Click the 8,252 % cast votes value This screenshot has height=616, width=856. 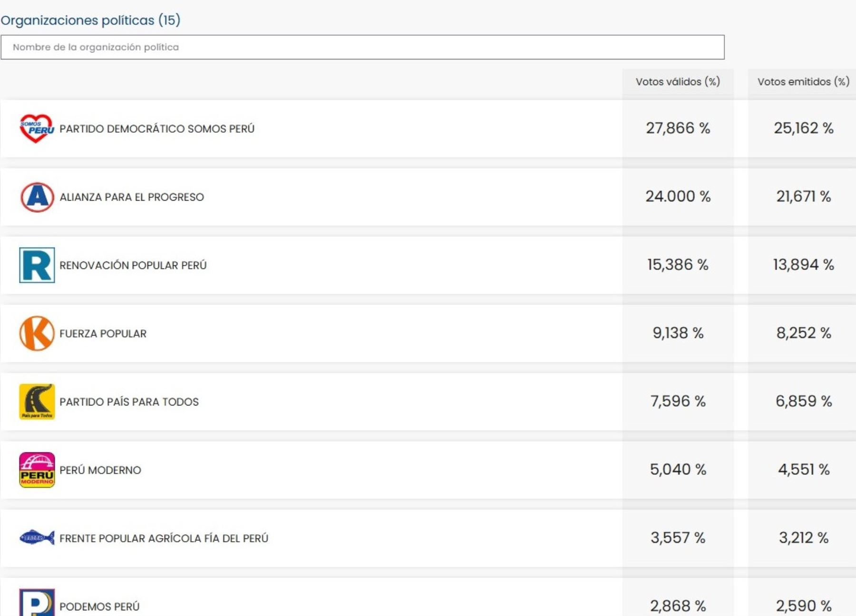[804, 333]
